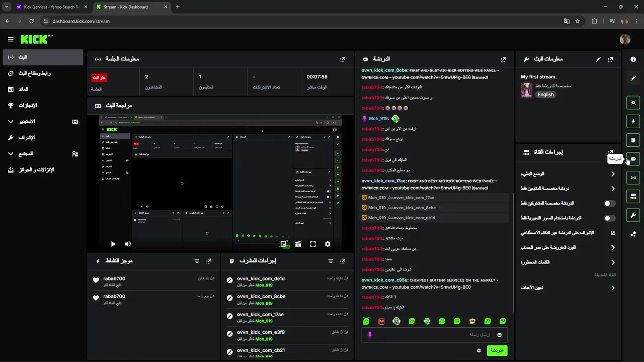Open filter menu in موجز النشاط panel
644x362 pixels.
(x=197, y=261)
